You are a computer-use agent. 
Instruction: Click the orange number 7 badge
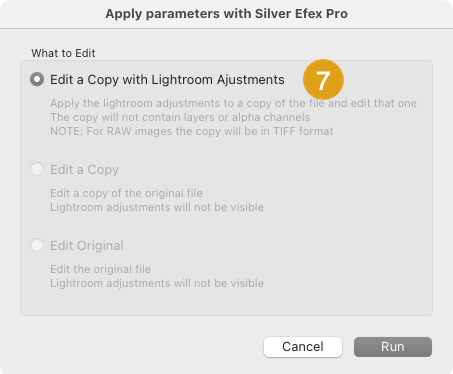[x=323, y=80]
